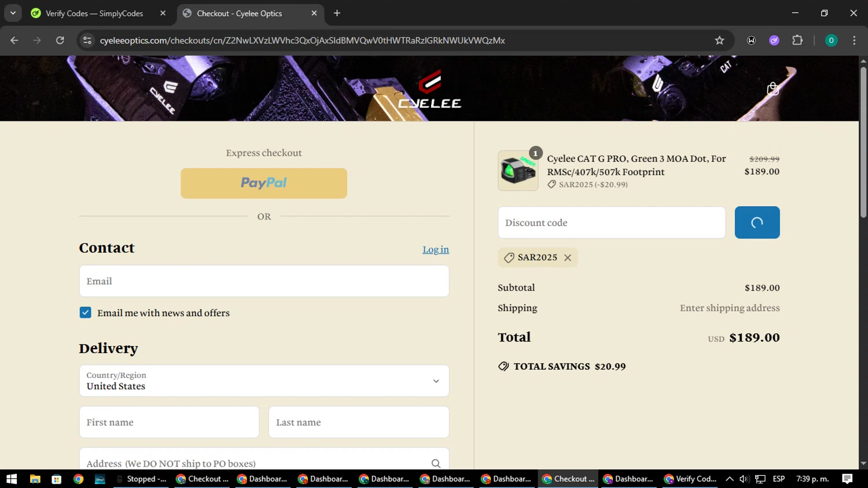
Task: Click the struck-through $209.99 price
Action: tap(764, 159)
